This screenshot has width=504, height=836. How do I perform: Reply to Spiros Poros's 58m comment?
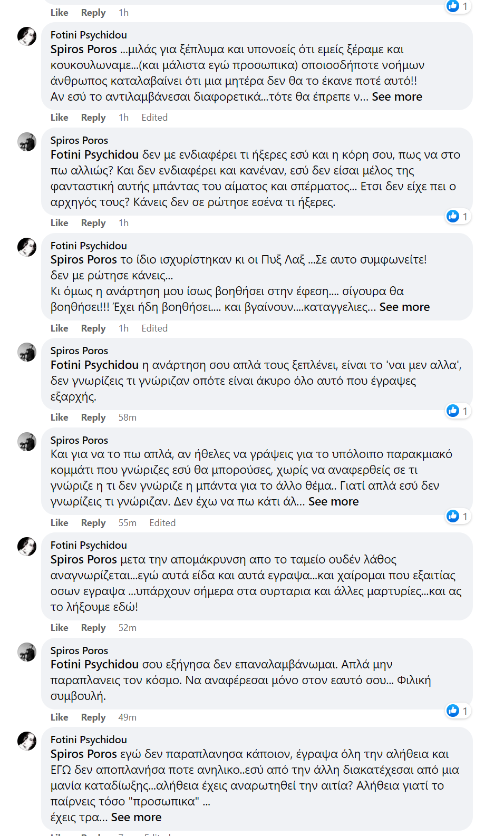[x=93, y=417]
